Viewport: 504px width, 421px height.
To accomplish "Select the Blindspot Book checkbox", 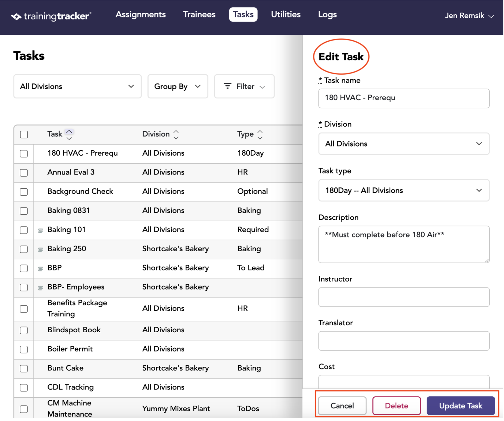I will click(24, 330).
